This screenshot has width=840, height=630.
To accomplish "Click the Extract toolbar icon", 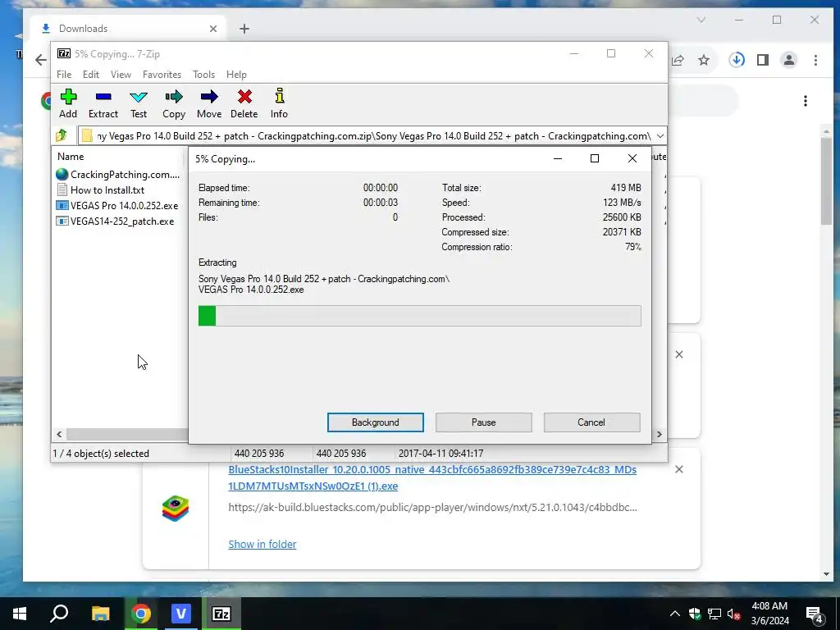I will (103, 103).
